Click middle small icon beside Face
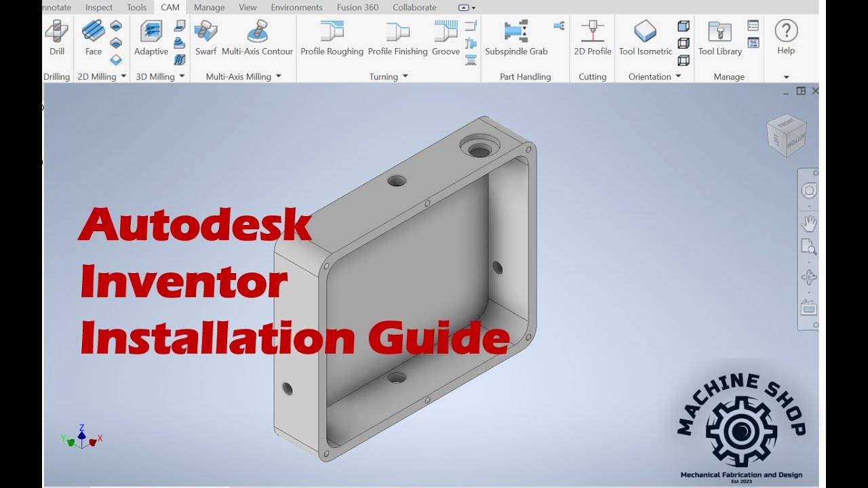Screen dimensions: 868x488 pos(116,43)
